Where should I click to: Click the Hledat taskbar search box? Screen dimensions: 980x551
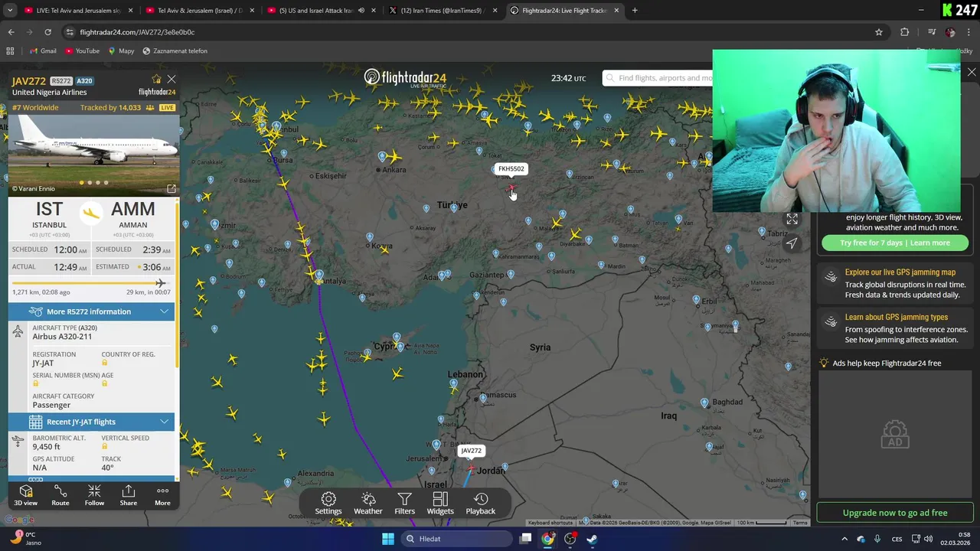[457, 539]
